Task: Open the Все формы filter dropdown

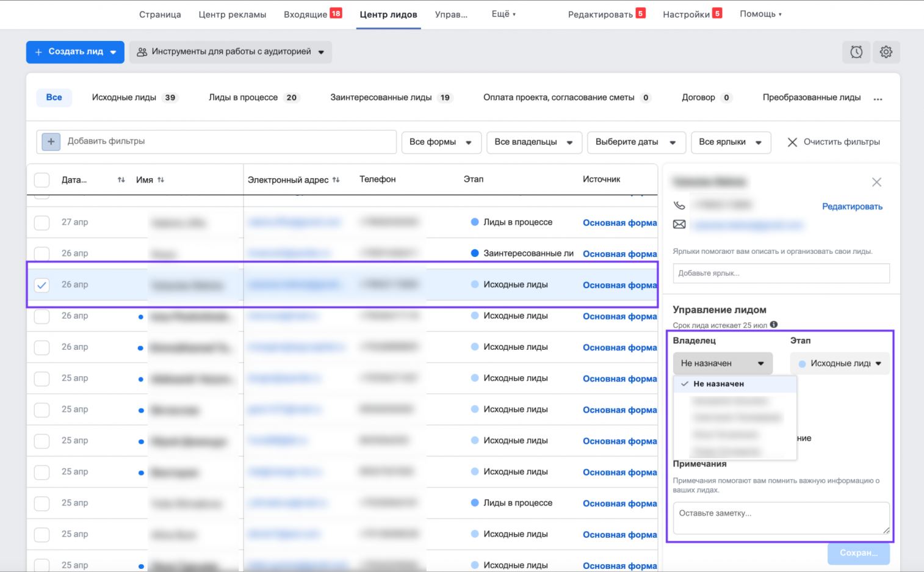Action: 441,142
